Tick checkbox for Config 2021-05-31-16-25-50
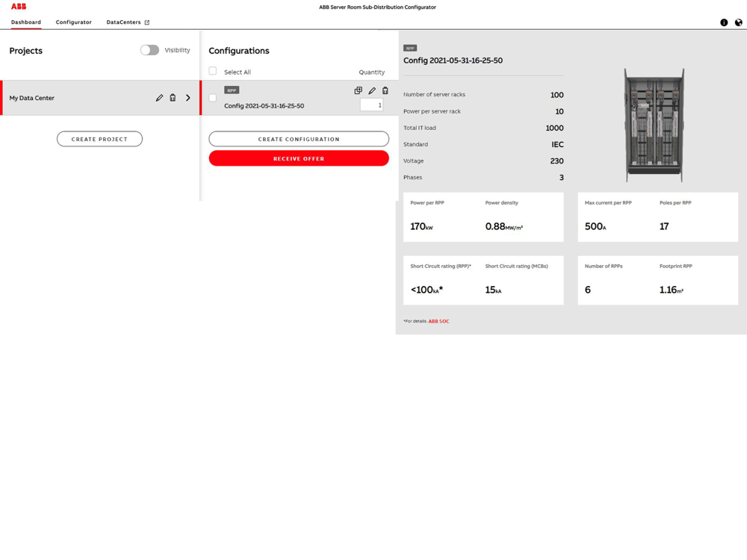Image resolution: width=747 pixels, height=560 pixels. tap(212, 98)
